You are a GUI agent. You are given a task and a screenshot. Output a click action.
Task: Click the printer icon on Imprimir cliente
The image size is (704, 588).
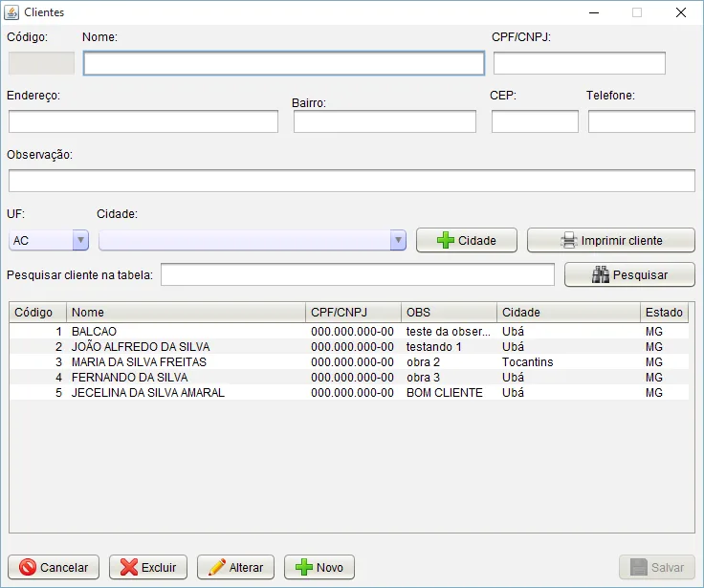click(x=569, y=240)
